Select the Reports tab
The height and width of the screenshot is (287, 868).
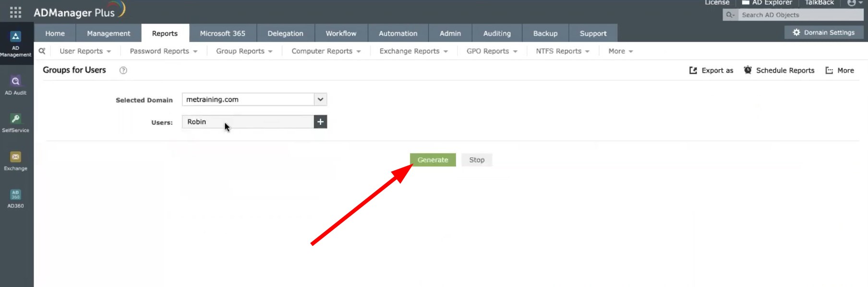pos(165,33)
